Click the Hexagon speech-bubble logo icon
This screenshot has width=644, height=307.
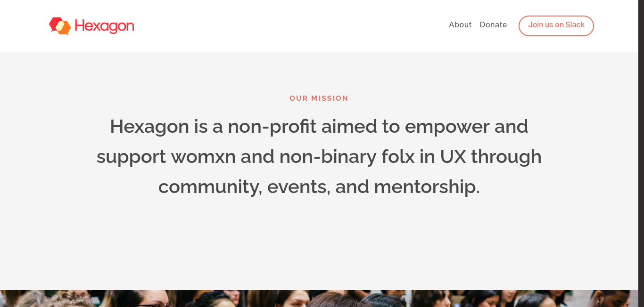[x=60, y=26]
